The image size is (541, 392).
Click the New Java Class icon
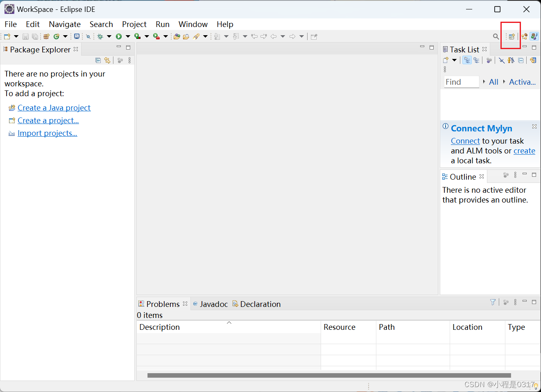point(57,36)
